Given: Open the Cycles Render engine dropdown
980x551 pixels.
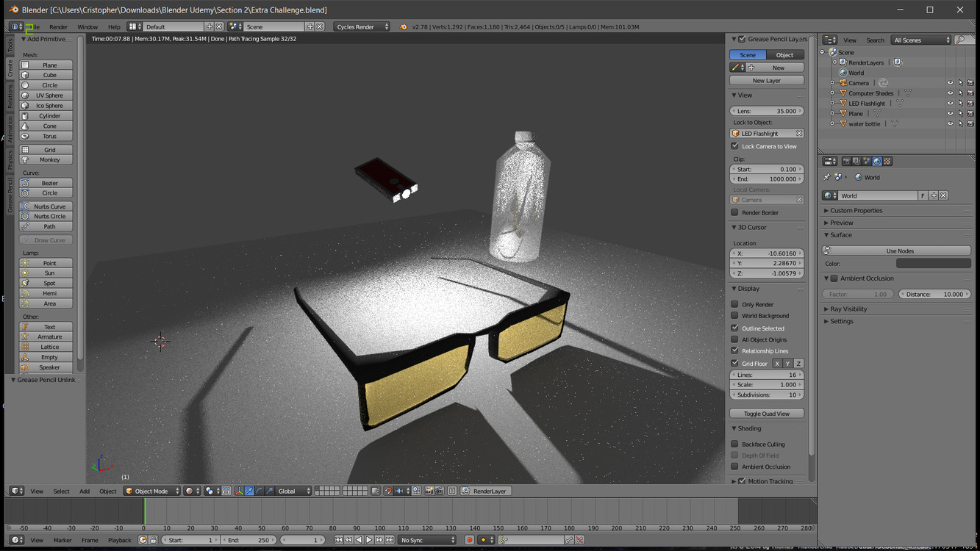Looking at the screenshot, I should (x=362, y=27).
